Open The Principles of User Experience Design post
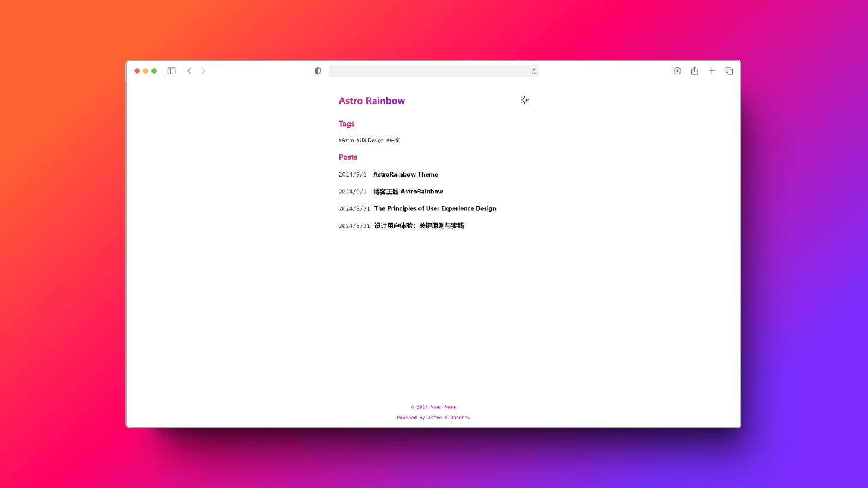The height and width of the screenshot is (488, 868). pos(435,208)
